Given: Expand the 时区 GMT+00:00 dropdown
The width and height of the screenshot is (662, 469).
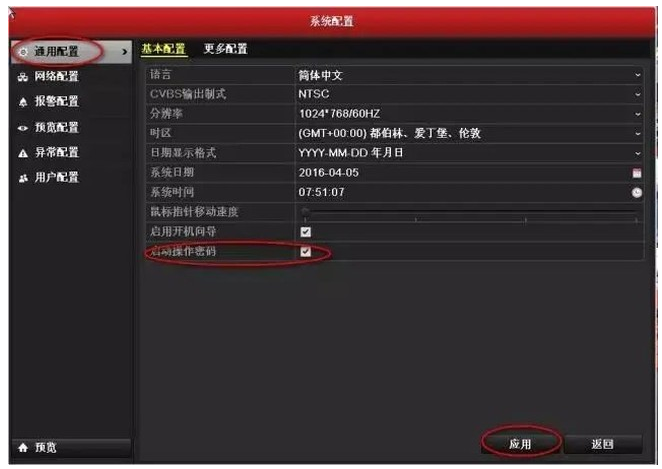Looking at the screenshot, I should point(469,133).
